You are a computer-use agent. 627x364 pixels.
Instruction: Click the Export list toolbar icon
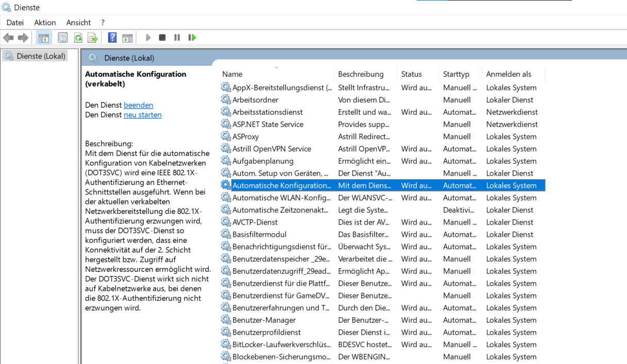click(93, 38)
